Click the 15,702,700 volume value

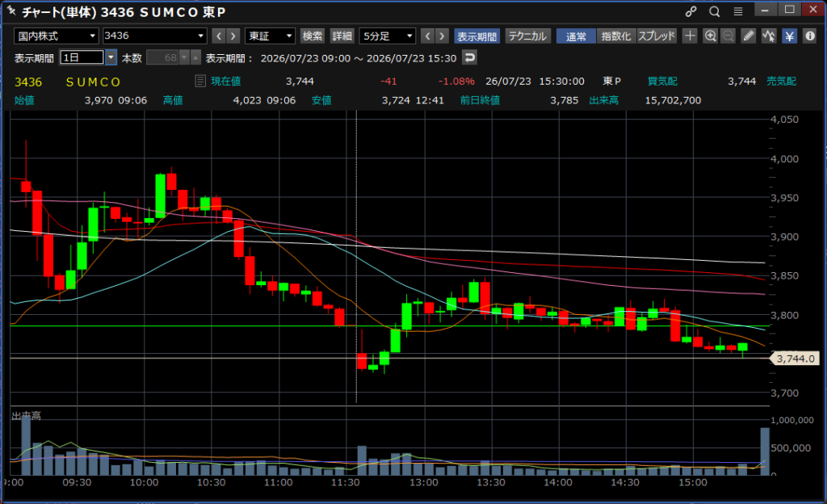click(673, 100)
